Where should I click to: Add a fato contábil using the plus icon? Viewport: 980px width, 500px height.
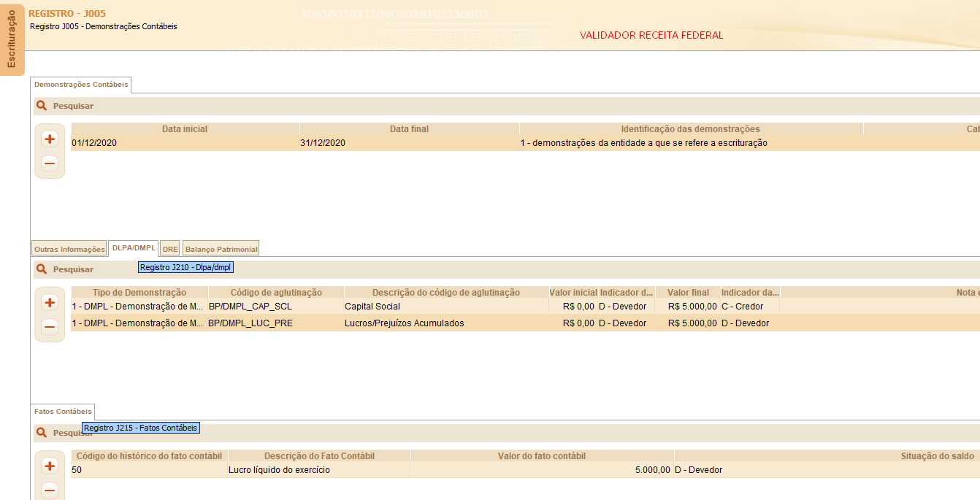click(x=49, y=465)
